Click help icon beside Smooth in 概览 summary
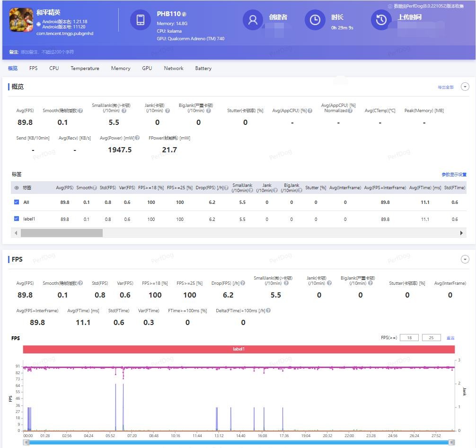 pyautogui.click(x=80, y=111)
